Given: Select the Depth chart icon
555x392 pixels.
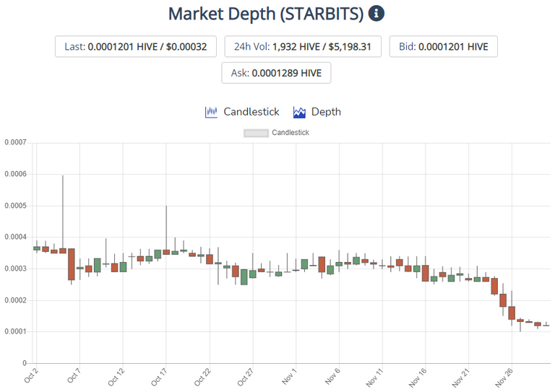Looking at the screenshot, I should pos(299,112).
